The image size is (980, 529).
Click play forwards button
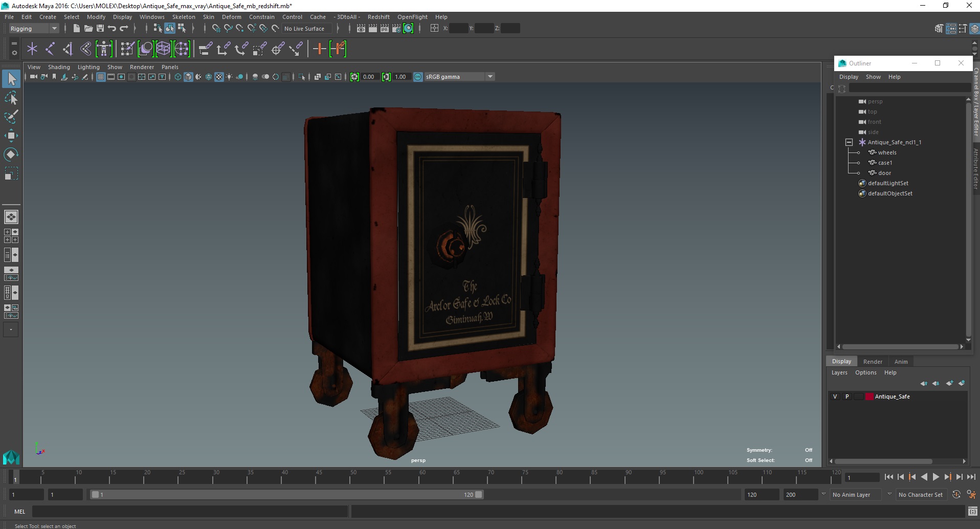point(936,477)
